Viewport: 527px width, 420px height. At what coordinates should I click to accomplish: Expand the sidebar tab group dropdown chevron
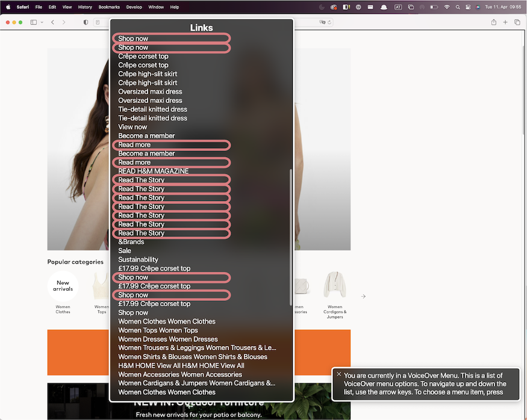tap(42, 22)
